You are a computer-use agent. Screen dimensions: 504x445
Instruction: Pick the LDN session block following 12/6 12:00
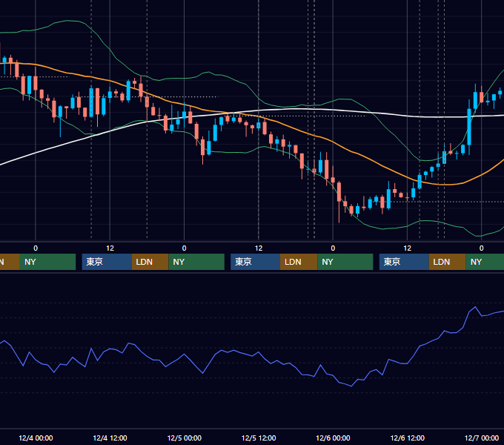(448, 262)
